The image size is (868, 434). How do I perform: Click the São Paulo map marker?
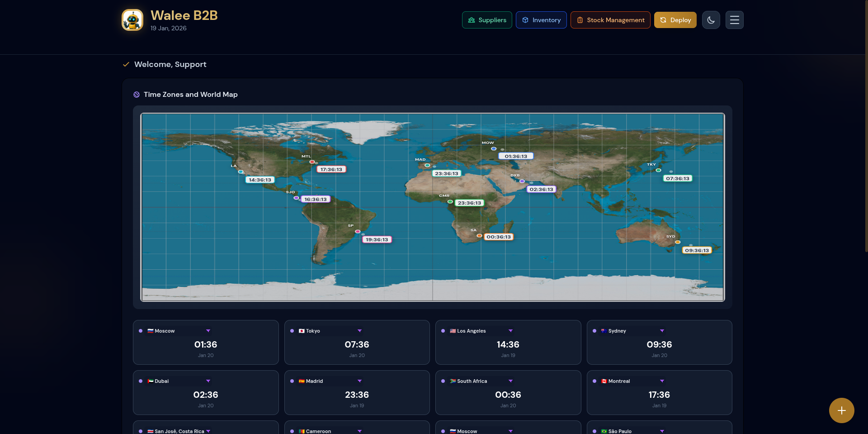click(358, 231)
